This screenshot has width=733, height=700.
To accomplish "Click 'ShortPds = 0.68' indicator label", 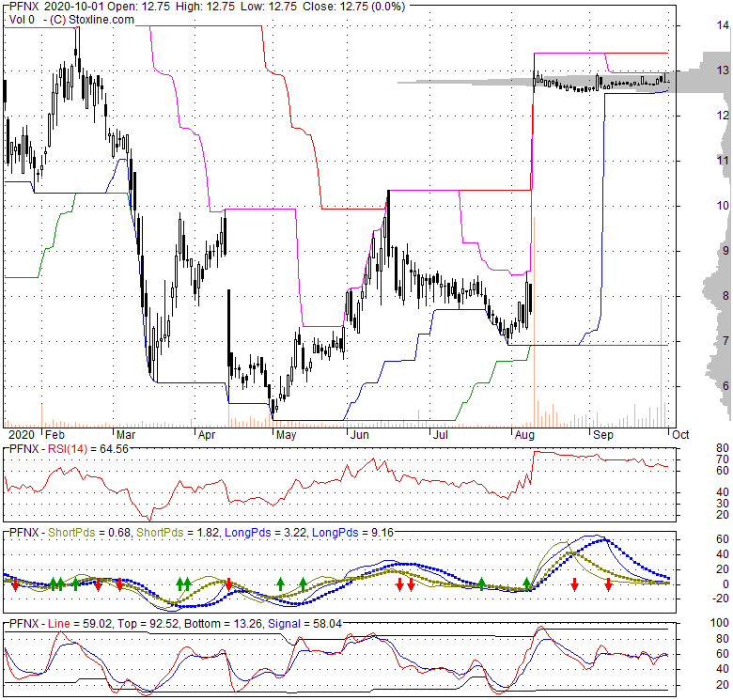I will [x=89, y=533].
